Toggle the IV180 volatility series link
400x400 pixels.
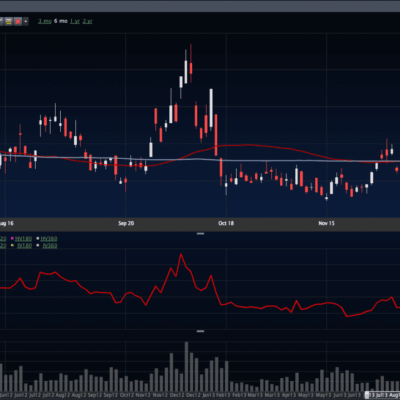tap(25, 246)
